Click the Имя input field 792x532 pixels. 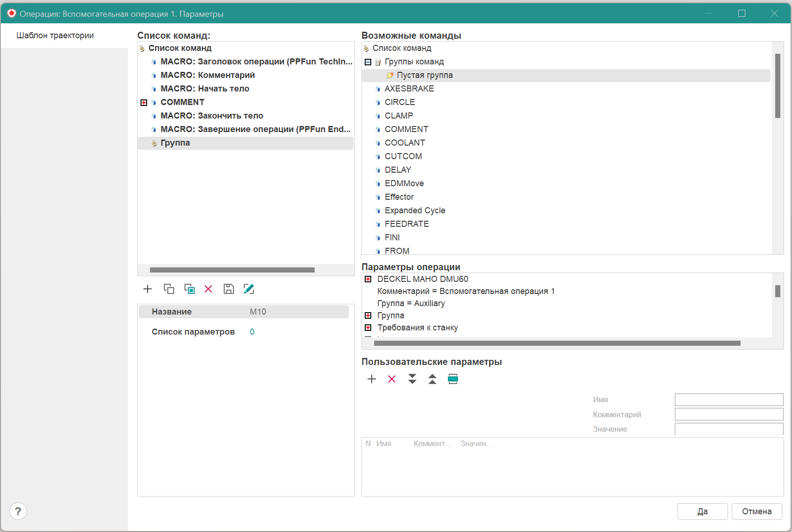click(728, 399)
